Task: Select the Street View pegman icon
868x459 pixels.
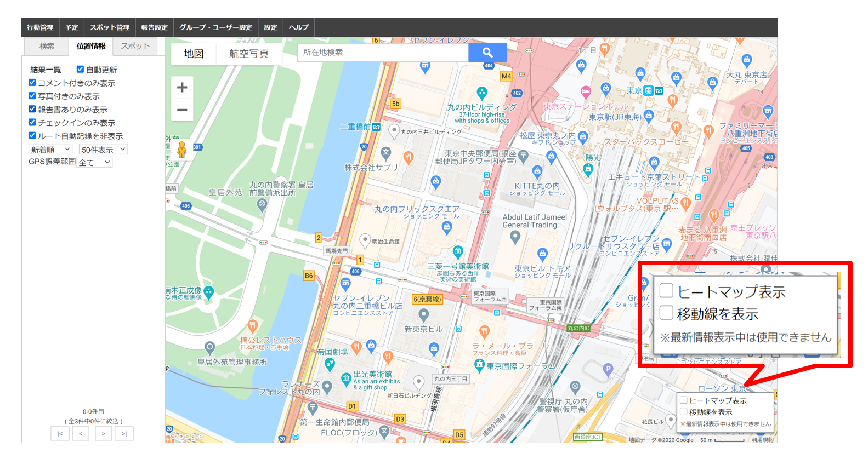Action: tap(181, 149)
